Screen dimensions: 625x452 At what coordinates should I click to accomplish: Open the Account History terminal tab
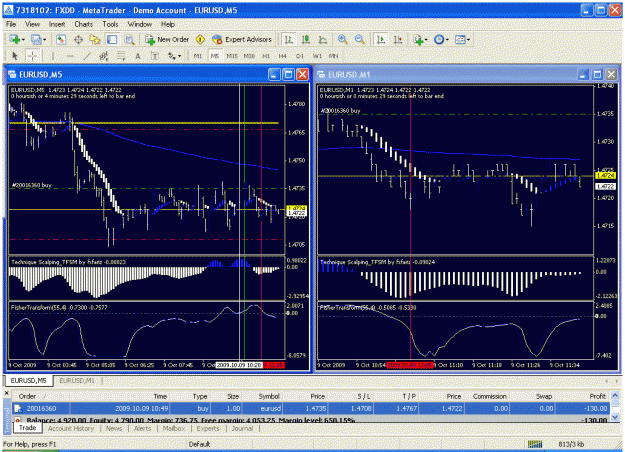71,428
